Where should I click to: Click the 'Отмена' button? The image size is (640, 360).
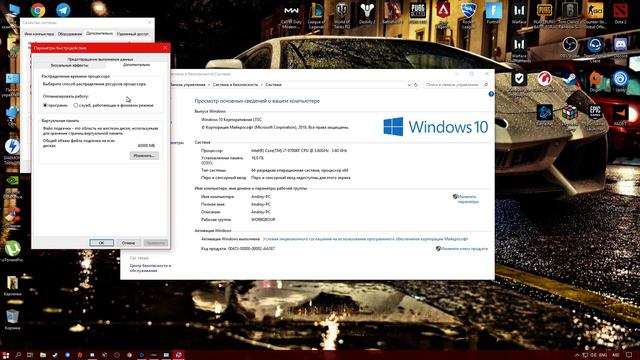click(x=128, y=242)
